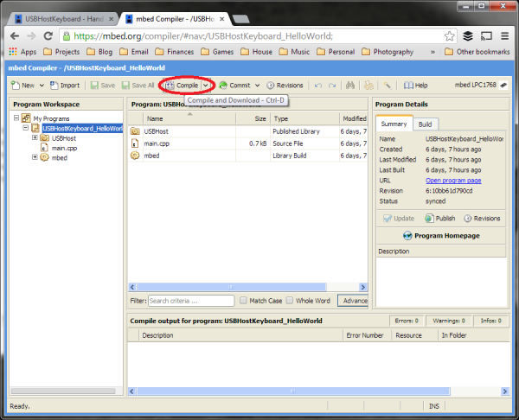The height and width of the screenshot is (420, 519).
Task: Select USBHostKeyboard_HelloWorld program in tree
Action: tap(82, 128)
